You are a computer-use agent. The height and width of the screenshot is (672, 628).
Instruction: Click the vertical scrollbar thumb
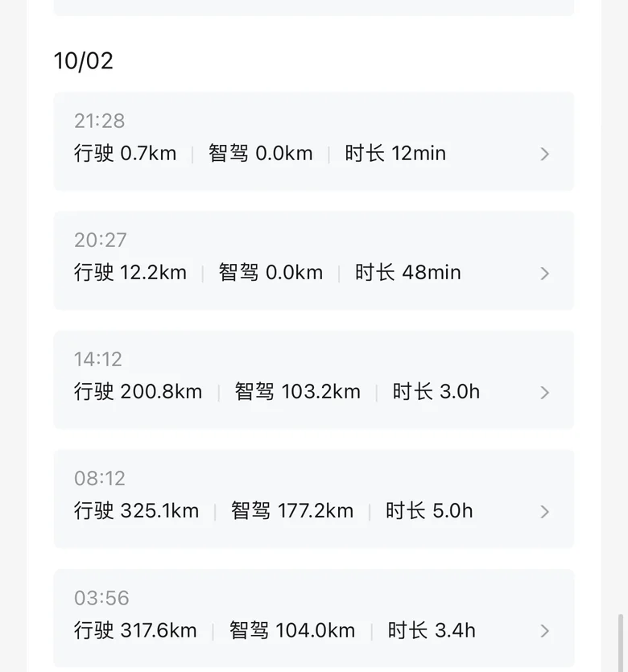pos(620,642)
